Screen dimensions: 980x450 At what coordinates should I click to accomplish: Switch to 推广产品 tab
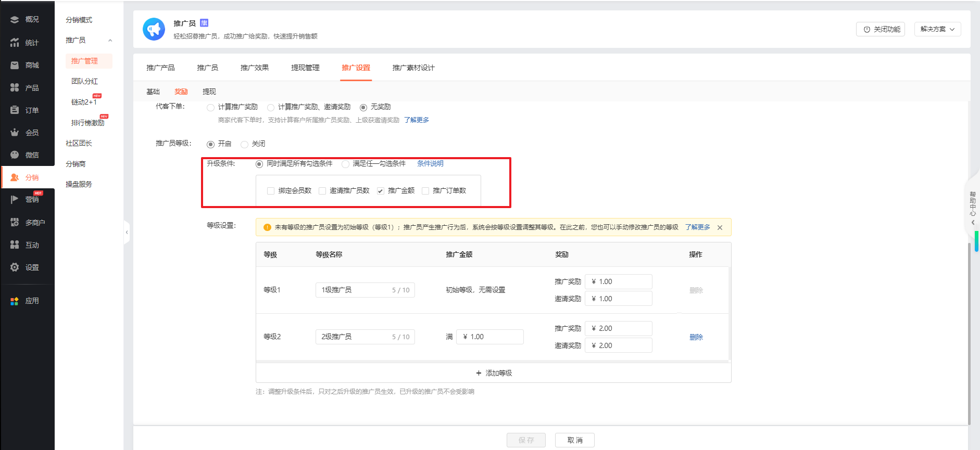coord(160,68)
